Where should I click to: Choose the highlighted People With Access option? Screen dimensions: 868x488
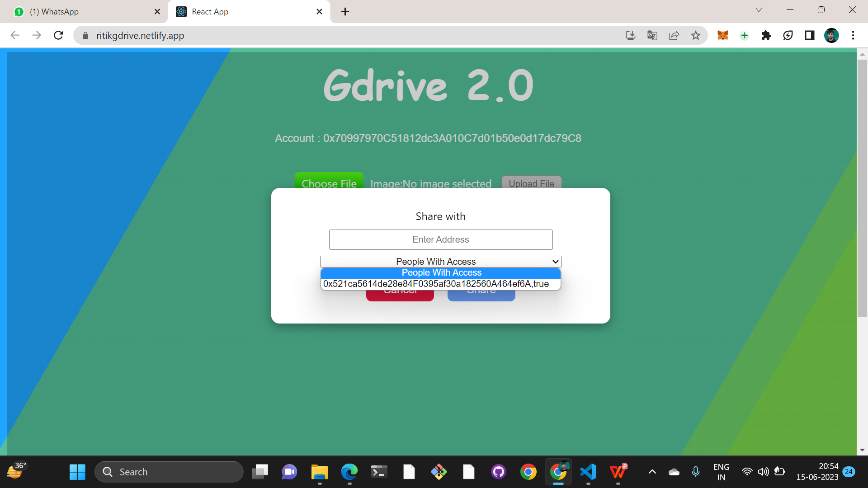[x=441, y=272]
